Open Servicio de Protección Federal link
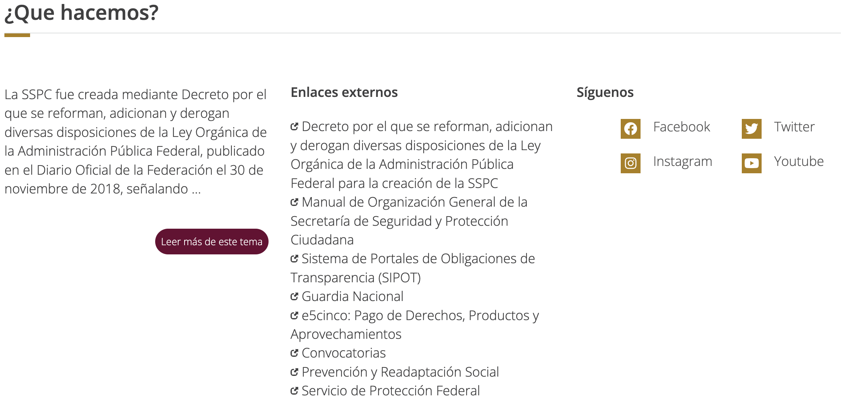This screenshot has width=868, height=417. 391,391
